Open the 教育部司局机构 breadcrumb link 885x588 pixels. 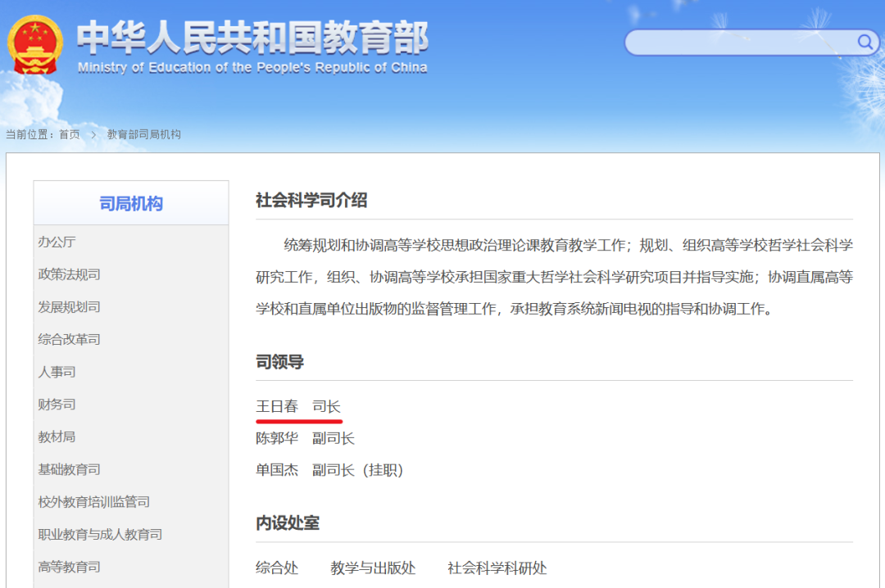pos(144,134)
